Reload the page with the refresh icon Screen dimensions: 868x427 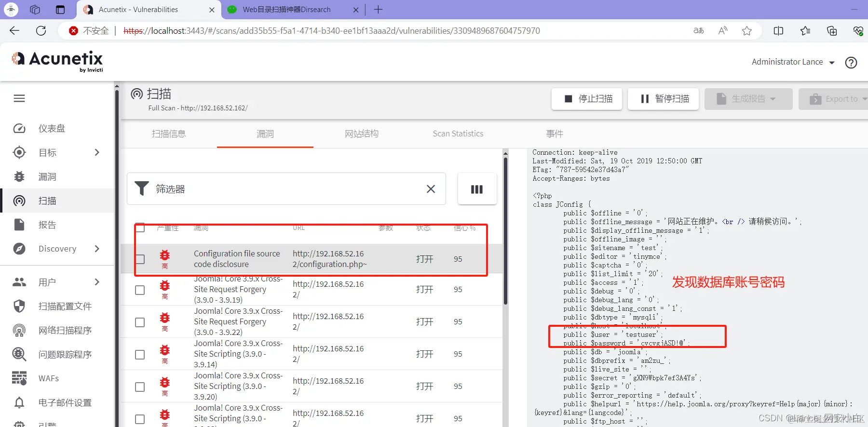(x=41, y=31)
